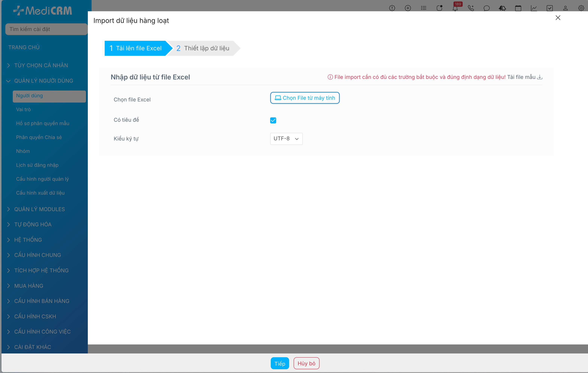Go to step 2 Thiết lập dữ liệu
Viewport: 588px width, 373px height.
(x=203, y=48)
